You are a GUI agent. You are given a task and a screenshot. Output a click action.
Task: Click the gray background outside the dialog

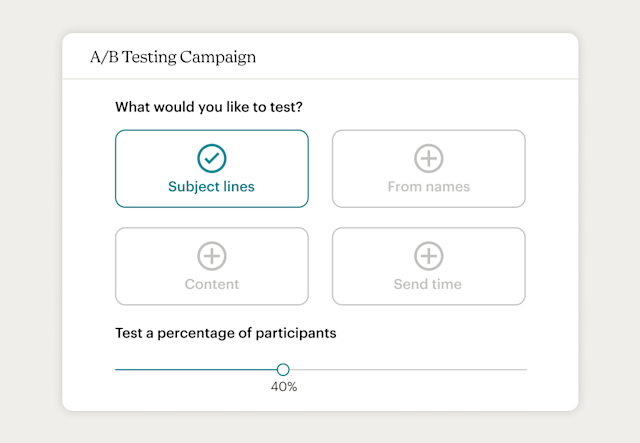pos(30,220)
